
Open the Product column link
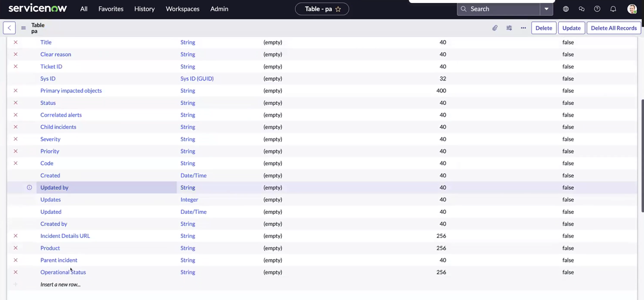click(x=50, y=248)
